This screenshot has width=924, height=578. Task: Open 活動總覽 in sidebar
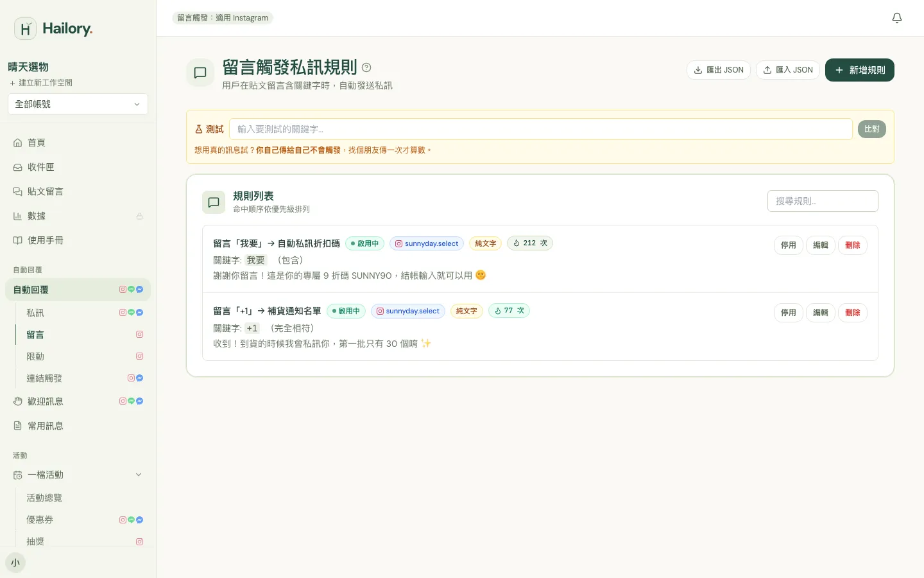[x=83, y=498]
